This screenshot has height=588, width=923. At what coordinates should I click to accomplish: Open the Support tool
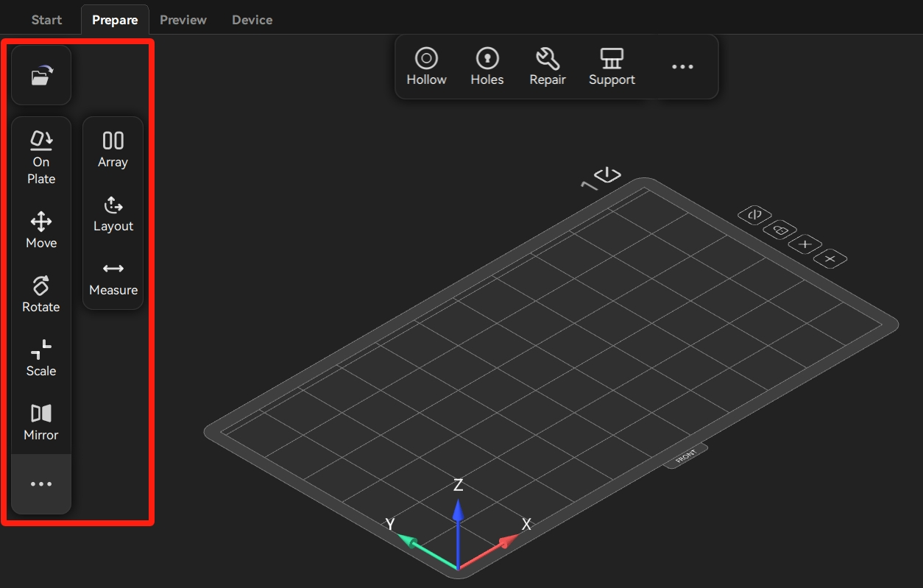click(x=612, y=66)
